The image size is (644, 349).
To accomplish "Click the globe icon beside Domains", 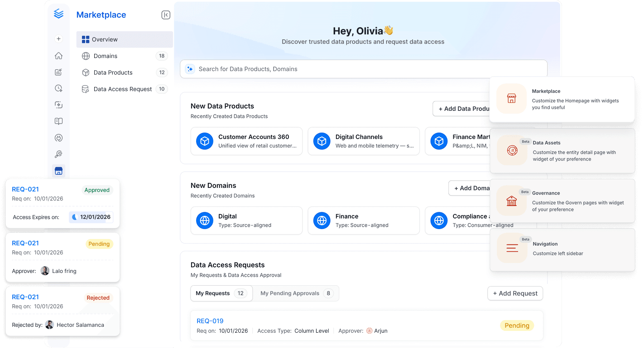I will coord(86,56).
